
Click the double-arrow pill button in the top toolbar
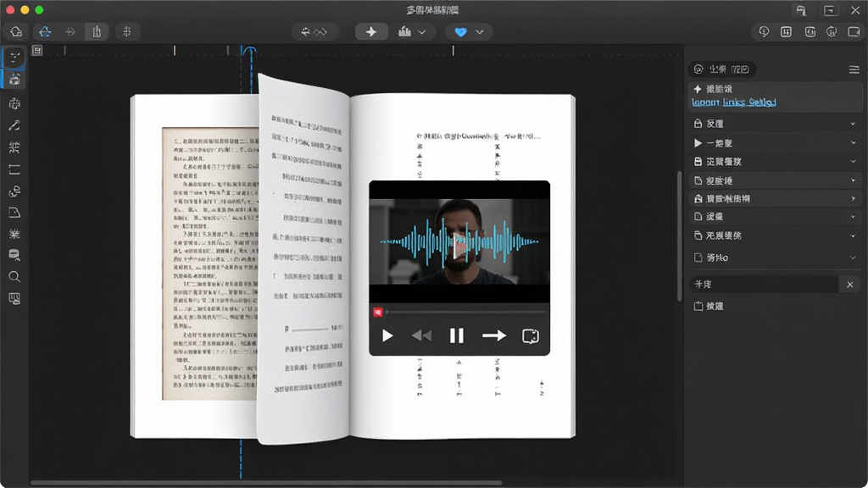(314, 31)
